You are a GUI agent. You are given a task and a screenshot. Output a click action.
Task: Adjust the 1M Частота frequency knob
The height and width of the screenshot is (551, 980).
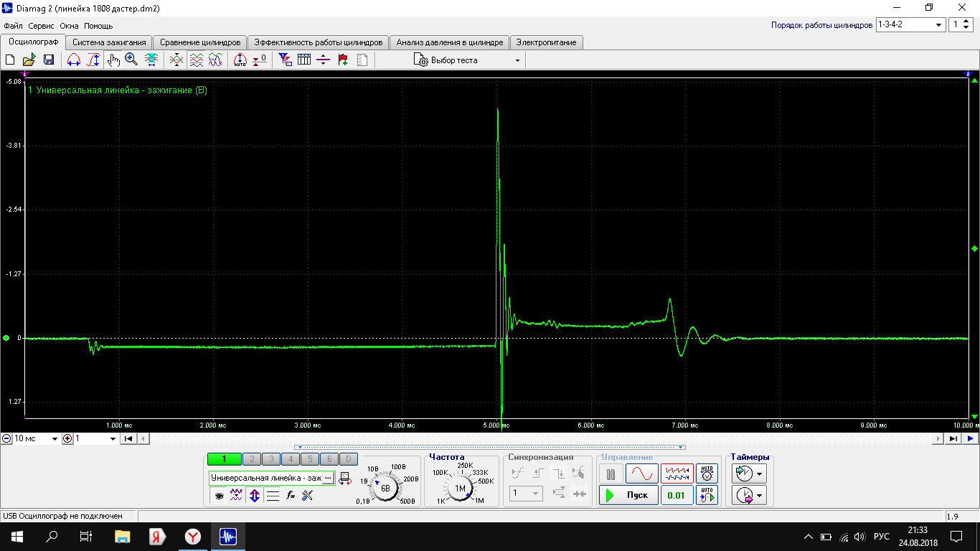(461, 489)
